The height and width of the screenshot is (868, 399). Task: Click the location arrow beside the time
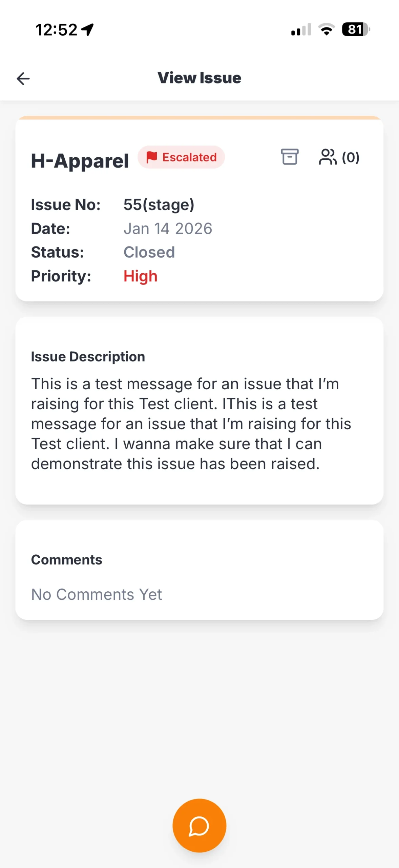click(x=88, y=29)
